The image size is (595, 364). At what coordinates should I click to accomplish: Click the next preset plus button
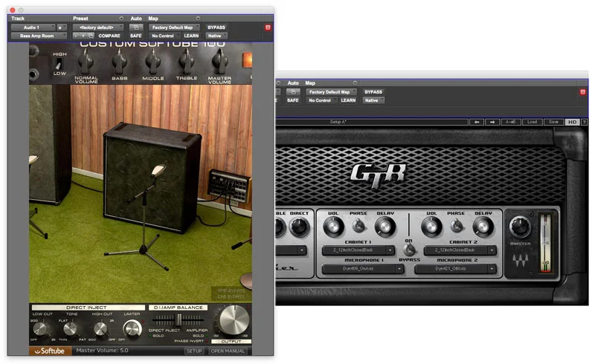pyautogui.click(x=83, y=36)
